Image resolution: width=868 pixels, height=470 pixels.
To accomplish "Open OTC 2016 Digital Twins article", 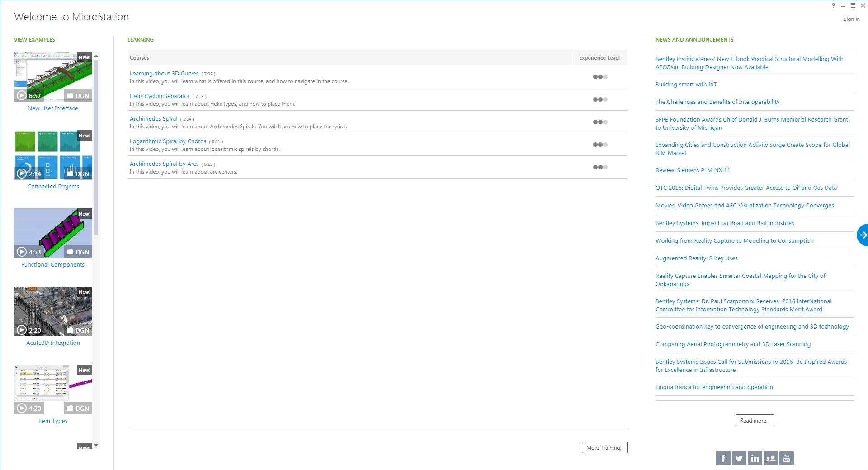I will point(746,188).
